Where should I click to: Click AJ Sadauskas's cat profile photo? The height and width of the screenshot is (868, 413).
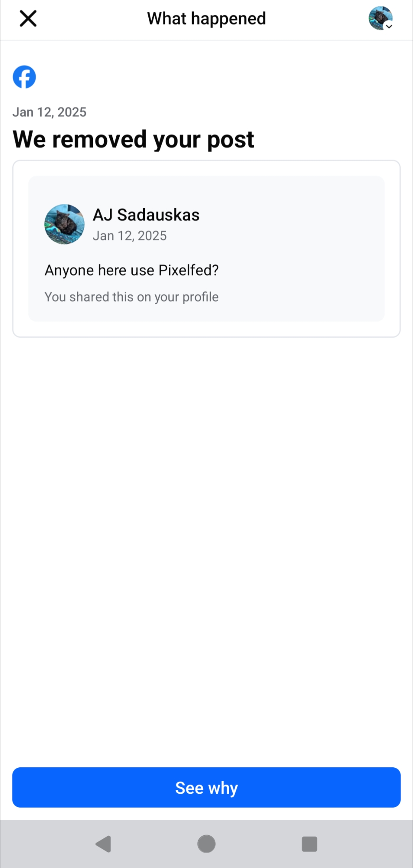65,224
